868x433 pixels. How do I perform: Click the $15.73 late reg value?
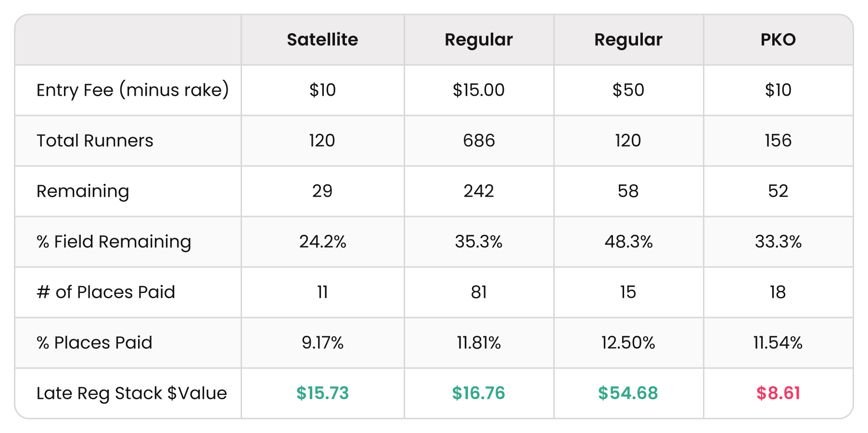pos(322,393)
